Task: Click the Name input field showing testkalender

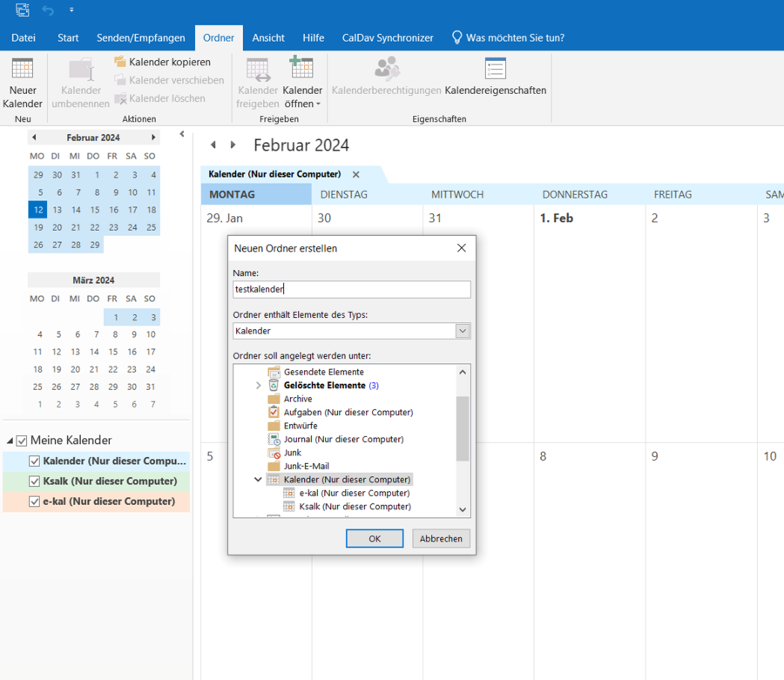Action: (x=351, y=289)
